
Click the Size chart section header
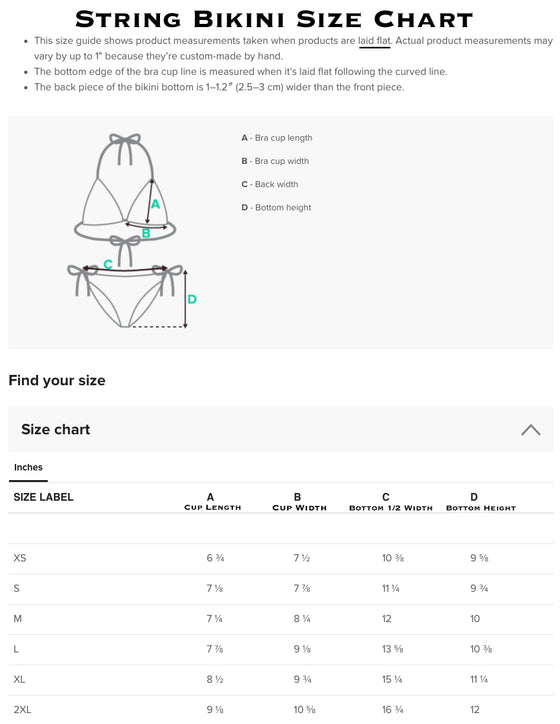coord(280,429)
